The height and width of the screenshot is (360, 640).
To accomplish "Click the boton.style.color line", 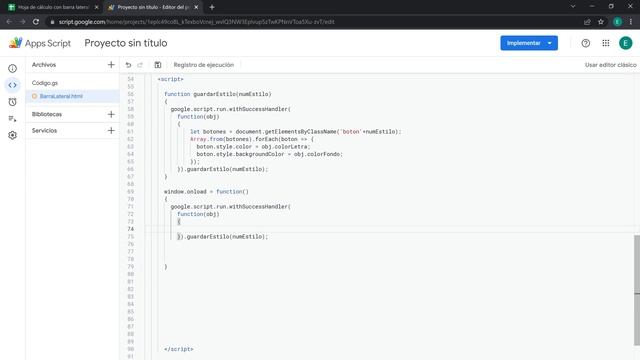I will pos(253,147).
